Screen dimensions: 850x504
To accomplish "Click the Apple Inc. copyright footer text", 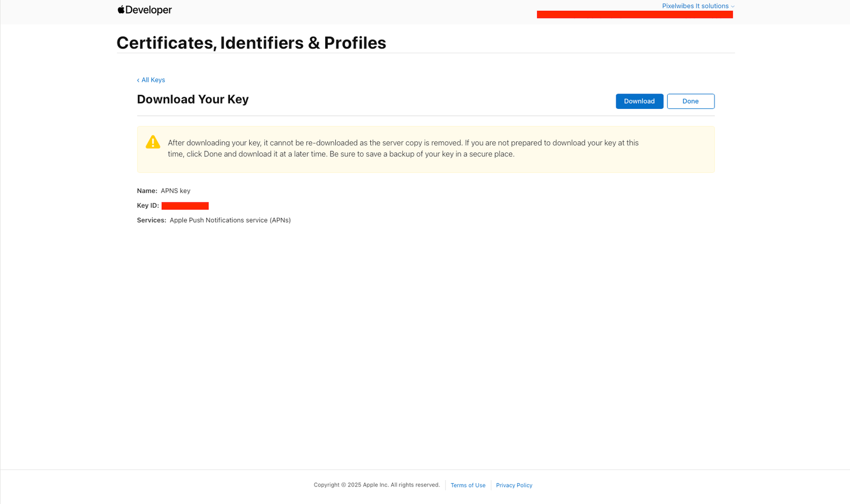I will click(x=376, y=485).
